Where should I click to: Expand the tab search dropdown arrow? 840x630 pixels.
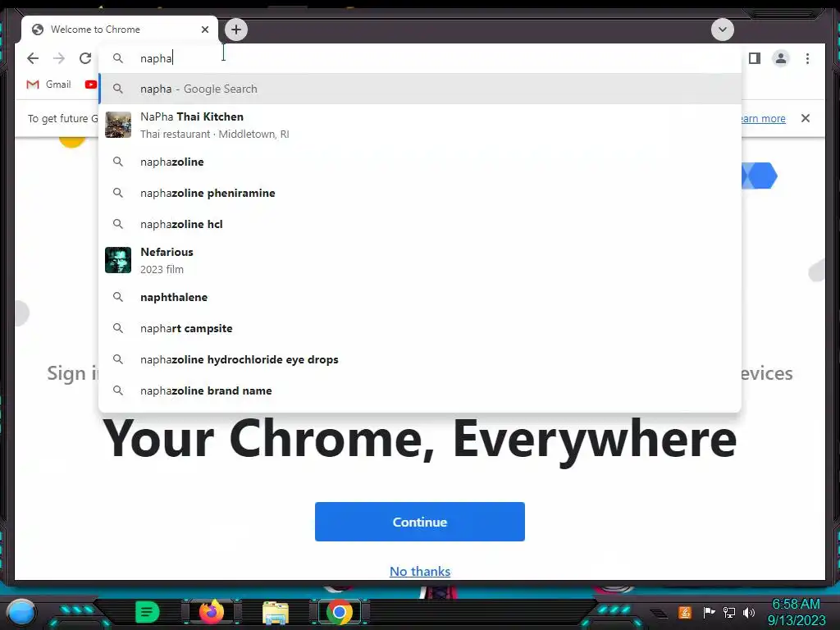(722, 30)
